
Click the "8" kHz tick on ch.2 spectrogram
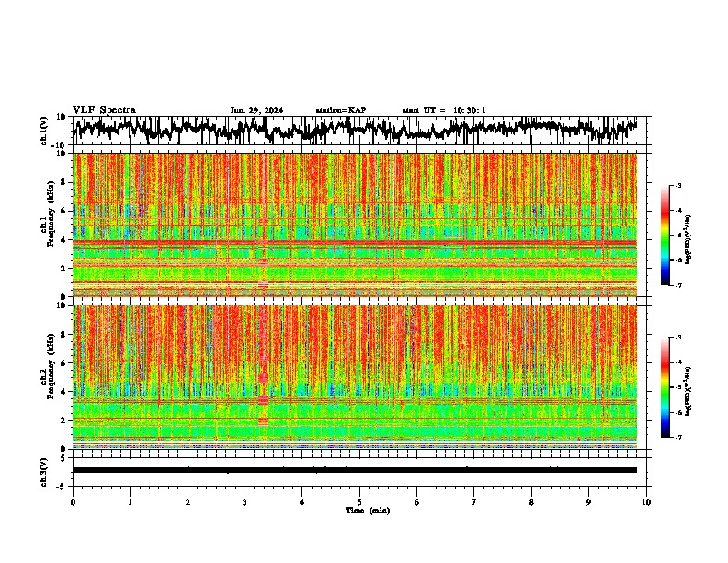coord(64,335)
